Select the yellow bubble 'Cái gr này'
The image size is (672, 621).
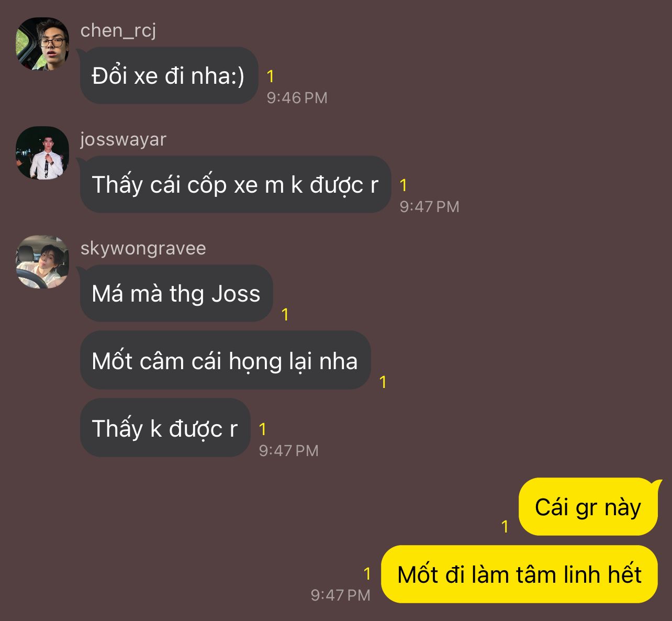588,507
